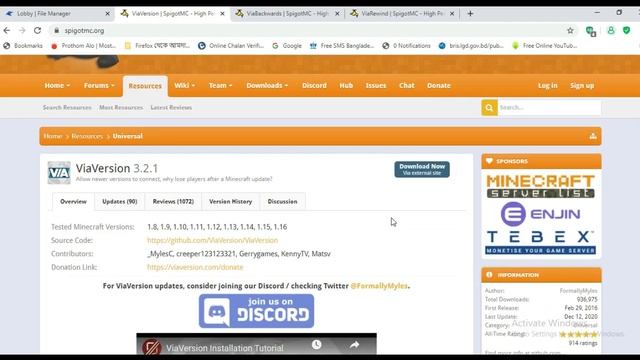Viewport: 640px width, 360px height.
Task: Click Sign up link
Action: click(582, 86)
